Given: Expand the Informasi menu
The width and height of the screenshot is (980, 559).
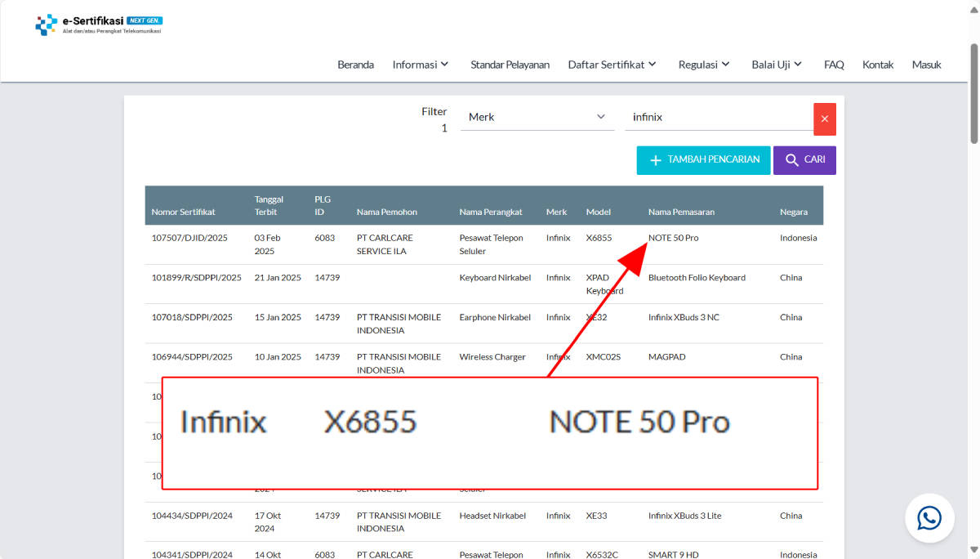Looking at the screenshot, I should (421, 65).
